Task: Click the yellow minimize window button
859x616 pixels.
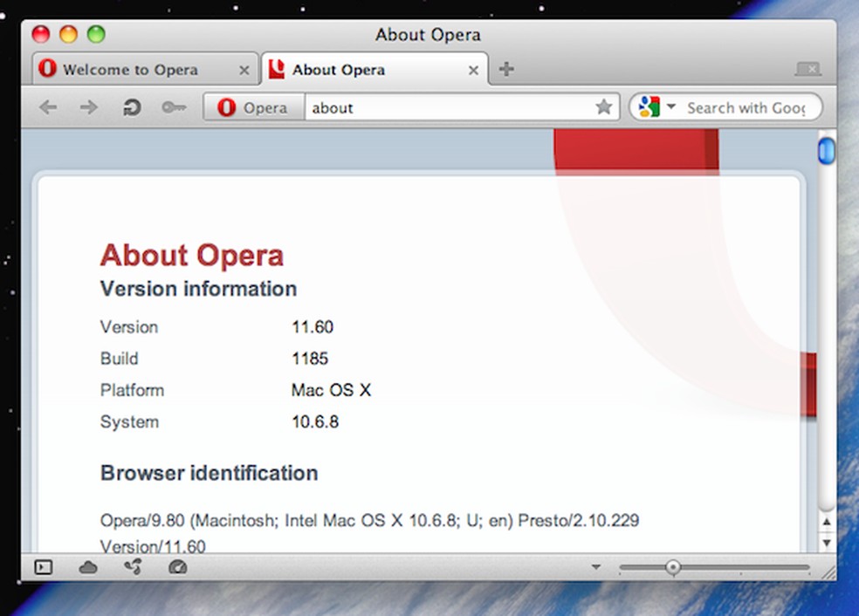Action: pos(68,34)
